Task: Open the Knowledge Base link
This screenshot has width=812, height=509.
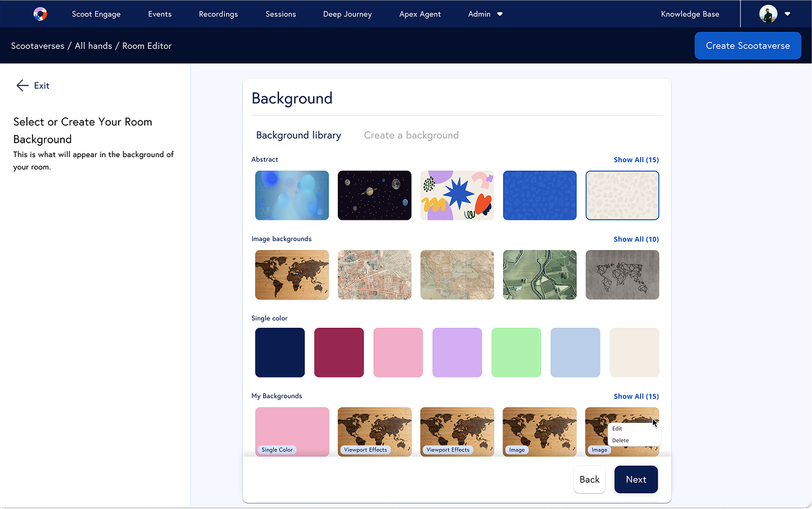Action: (689, 14)
